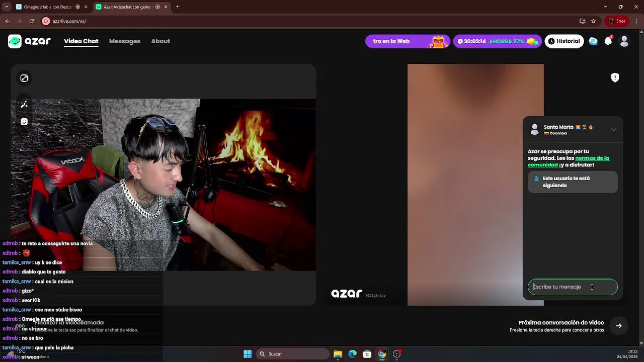Open the notifications bell

coord(608,41)
